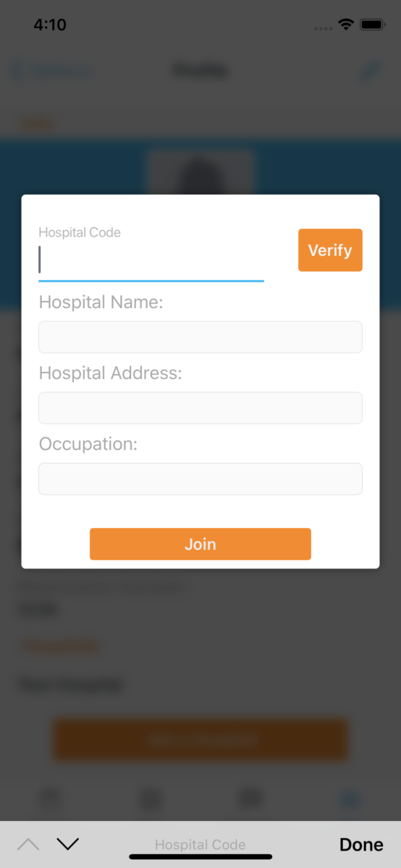Screen dimensions: 401x868
Task: Tap Hospital Code placeholder in keyboard toolbar
Action: (x=200, y=845)
